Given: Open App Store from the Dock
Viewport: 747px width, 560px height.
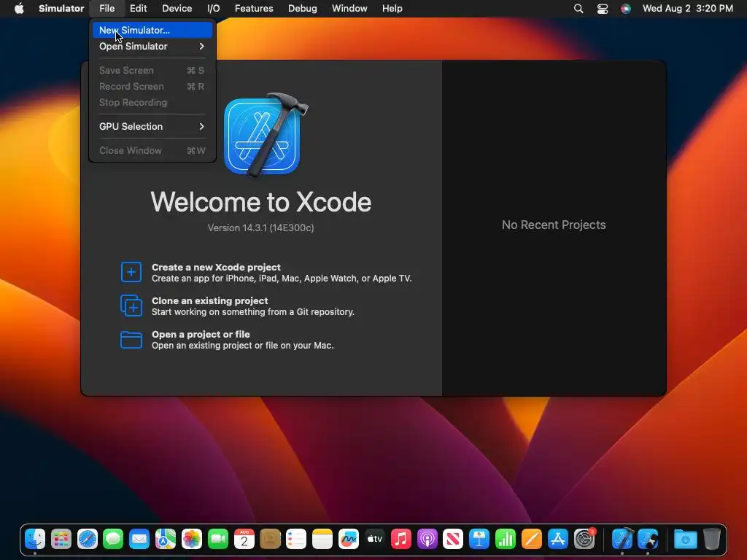Looking at the screenshot, I should [x=557, y=539].
